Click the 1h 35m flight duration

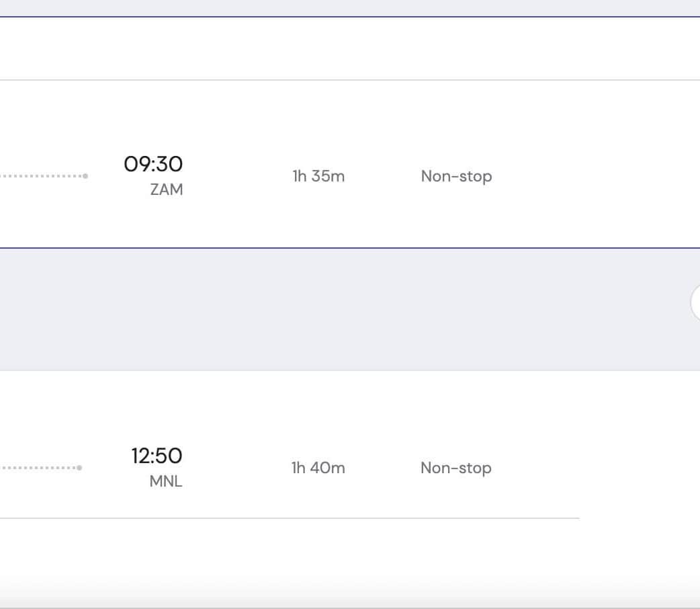click(x=318, y=176)
